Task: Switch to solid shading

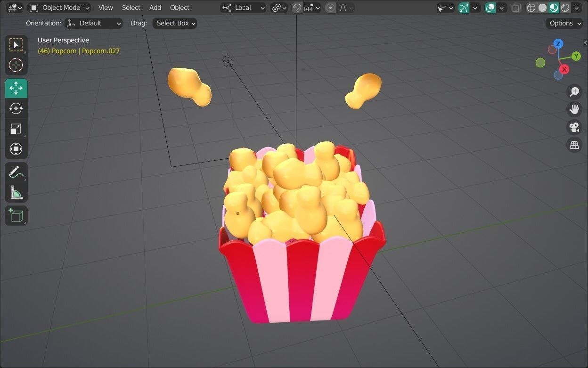Action: [543, 8]
